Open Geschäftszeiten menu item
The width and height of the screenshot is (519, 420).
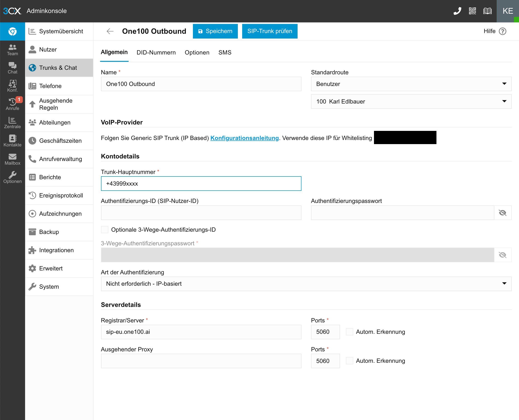[x=59, y=140]
